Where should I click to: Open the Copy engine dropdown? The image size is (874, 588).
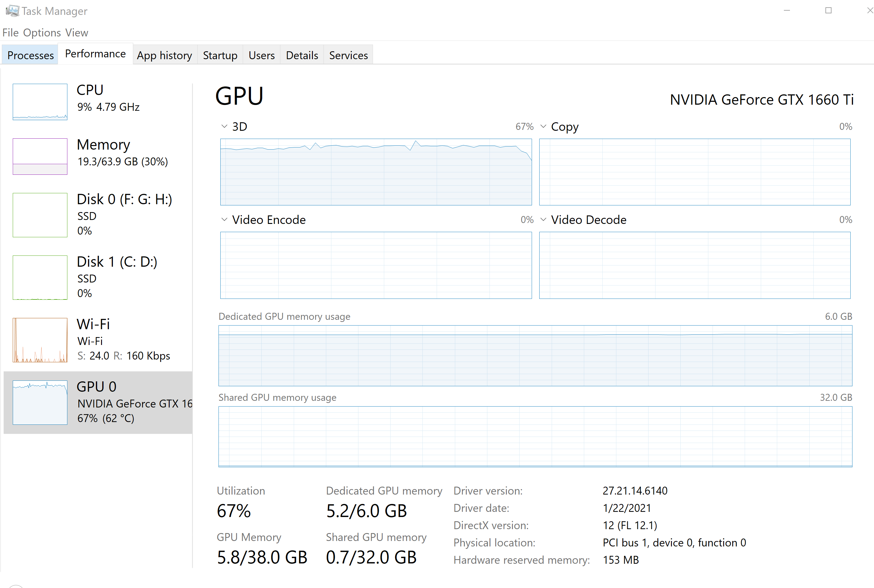coord(543,126)
